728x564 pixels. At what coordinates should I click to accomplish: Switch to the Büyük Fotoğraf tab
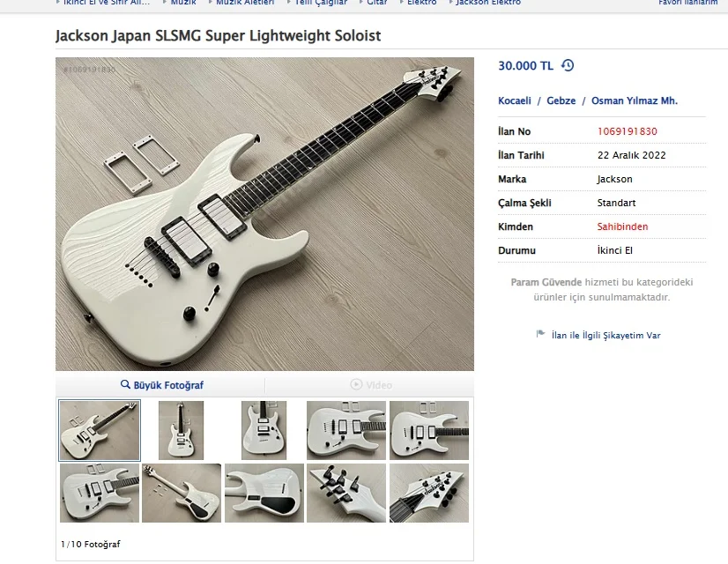click(x=161, y=385)
